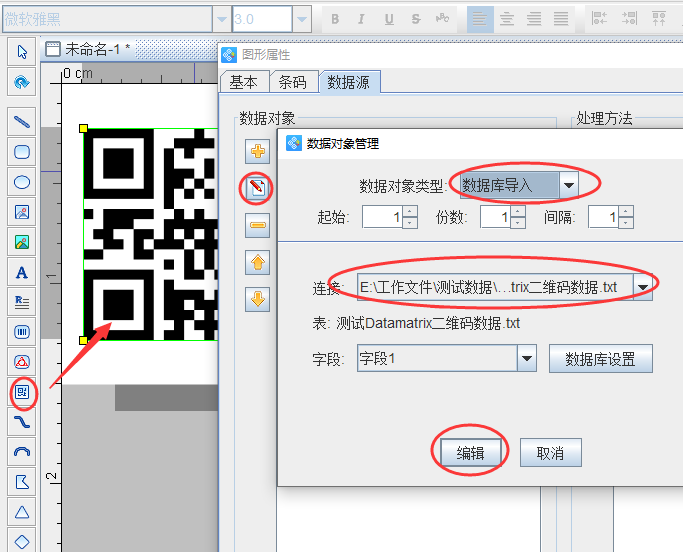
Task: Select the vector image insert tool
Action: 22,212
